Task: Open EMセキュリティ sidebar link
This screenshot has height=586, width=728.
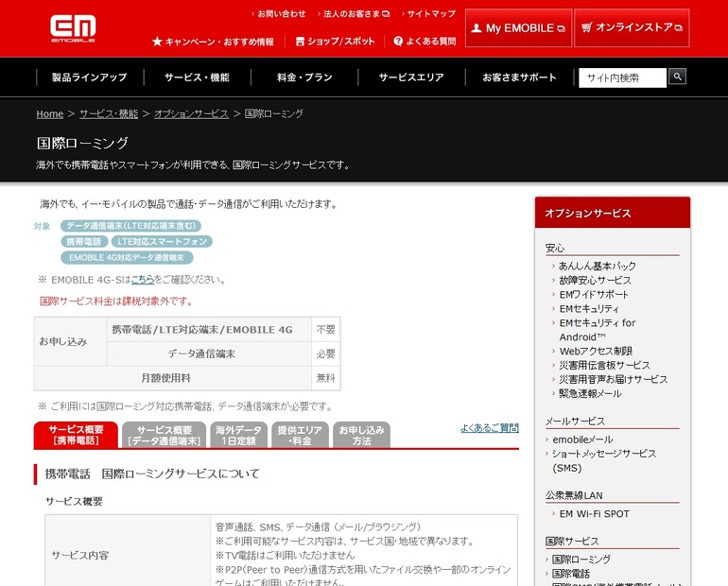Action: pos(589,308)
